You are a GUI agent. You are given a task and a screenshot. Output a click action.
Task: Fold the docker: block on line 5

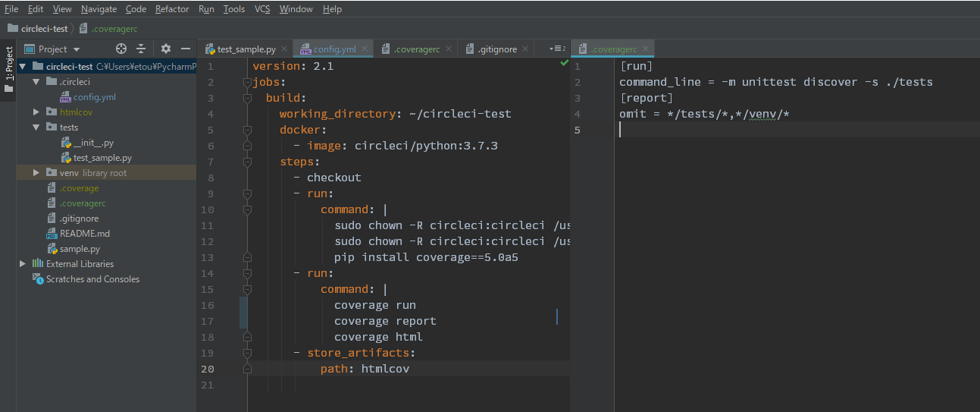pos(247,130)
